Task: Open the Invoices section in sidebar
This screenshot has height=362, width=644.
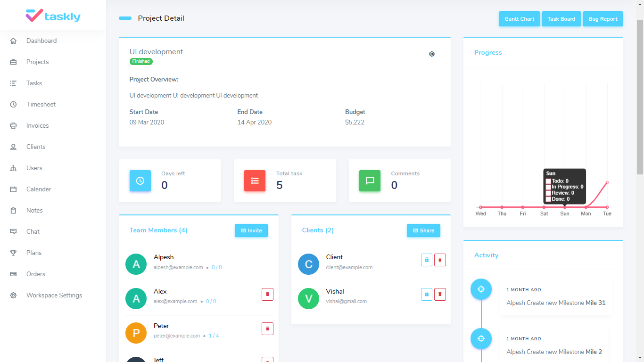Action: point(38,125)
